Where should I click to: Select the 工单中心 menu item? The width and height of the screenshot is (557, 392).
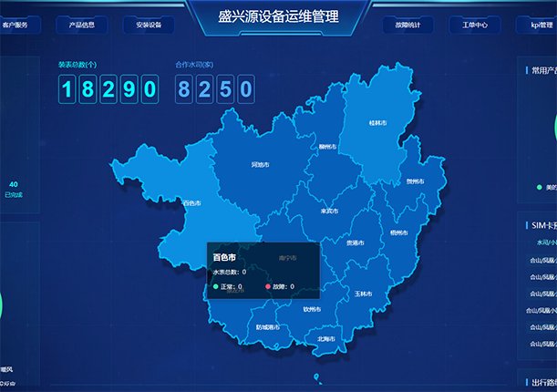pyautogui.click(x=475, y=25)
